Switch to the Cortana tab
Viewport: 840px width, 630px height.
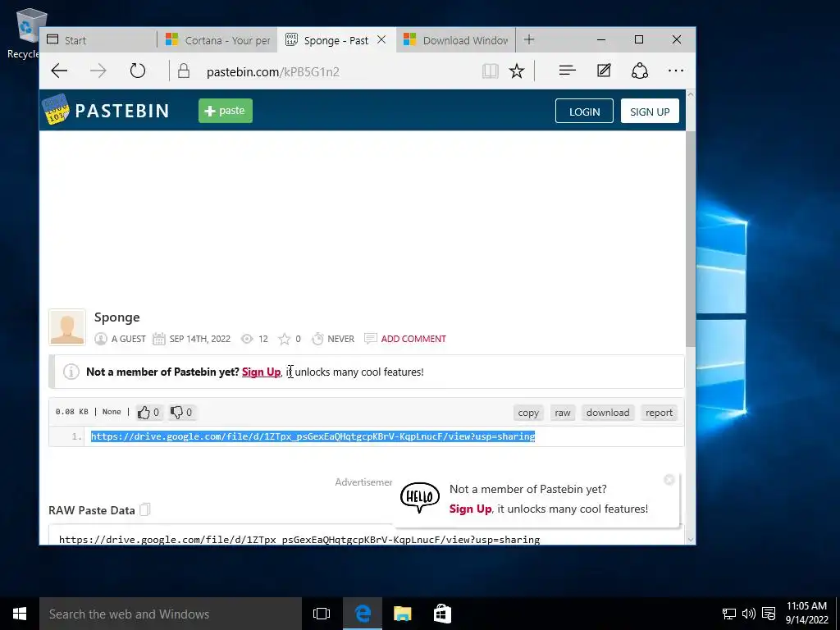coord(217,40)
